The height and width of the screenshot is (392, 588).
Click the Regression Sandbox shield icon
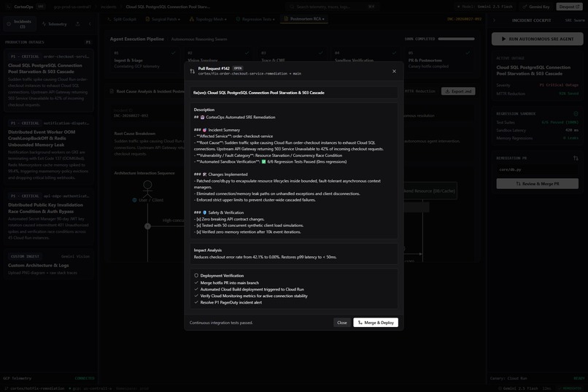pos(576,114)
